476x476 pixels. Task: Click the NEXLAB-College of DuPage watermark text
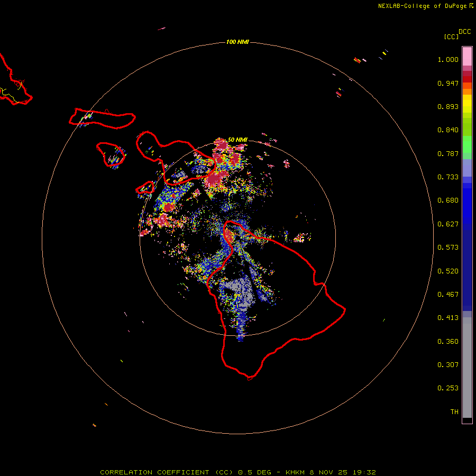click(422, 6)
